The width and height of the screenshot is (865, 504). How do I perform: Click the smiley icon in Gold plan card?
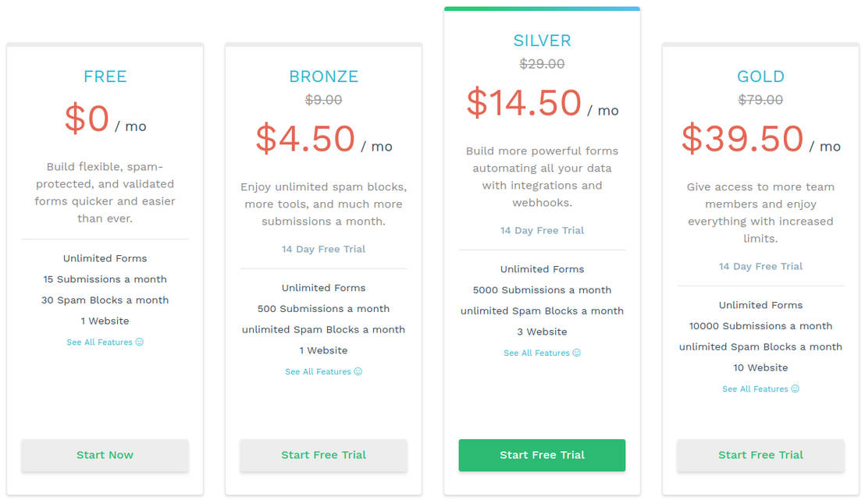(x=796, y=389)
